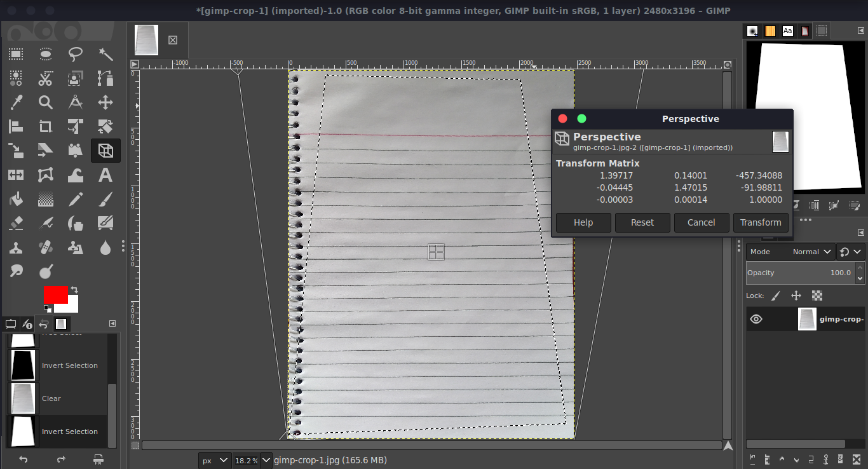
Task: Select the Gradient tool
Action: (46, 199)
